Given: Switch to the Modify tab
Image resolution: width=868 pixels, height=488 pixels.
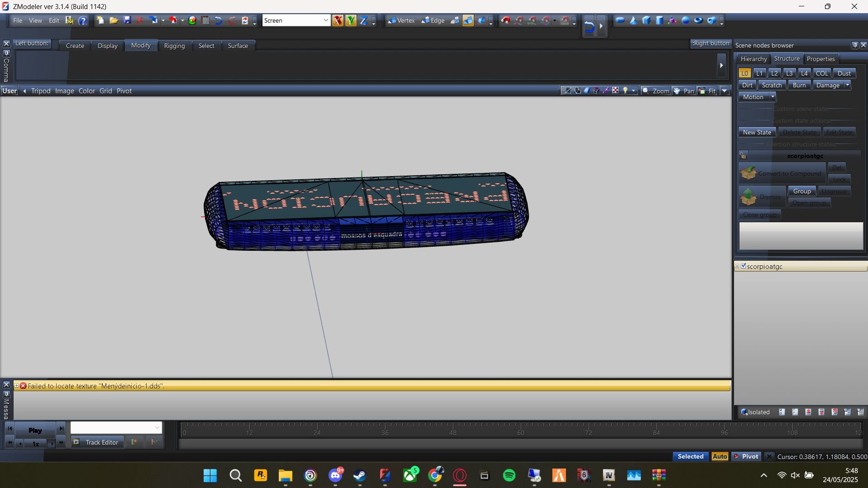Looking at the screenshot, I should coord(141,45).
